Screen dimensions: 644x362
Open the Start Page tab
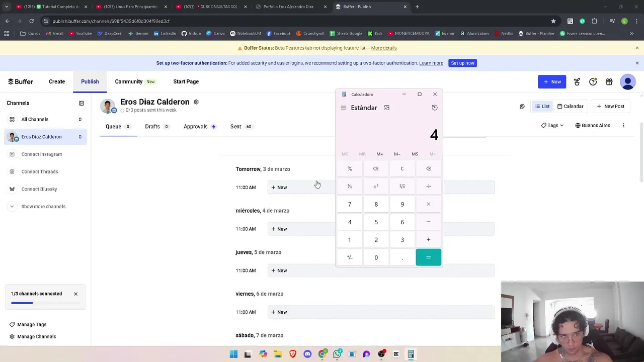pyautogui.click(x=186, y=81)
